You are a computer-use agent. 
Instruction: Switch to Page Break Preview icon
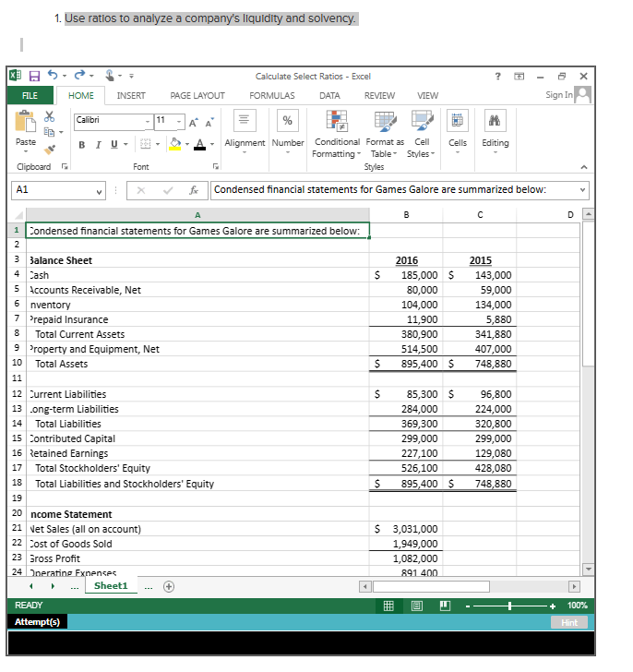445,606
